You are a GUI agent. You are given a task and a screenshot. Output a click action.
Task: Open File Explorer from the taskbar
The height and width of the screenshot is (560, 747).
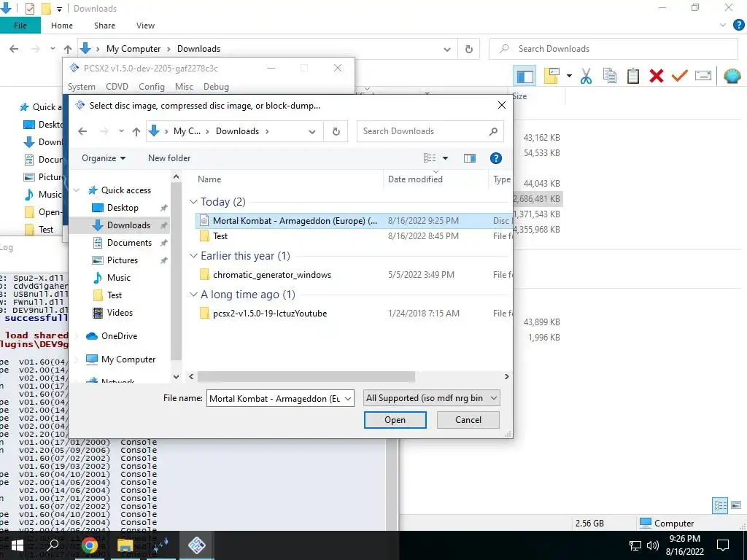click(x=125, y=545)
